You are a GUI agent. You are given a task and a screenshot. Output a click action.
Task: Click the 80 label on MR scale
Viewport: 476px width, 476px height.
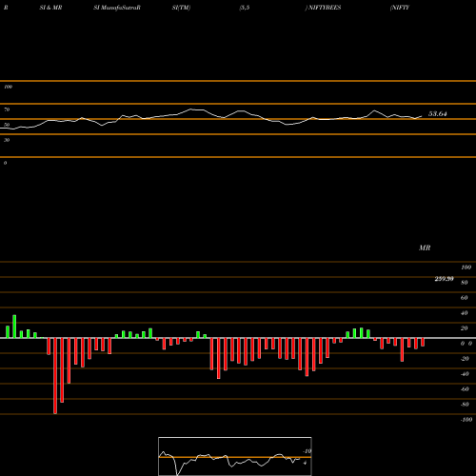pos(465,283)
